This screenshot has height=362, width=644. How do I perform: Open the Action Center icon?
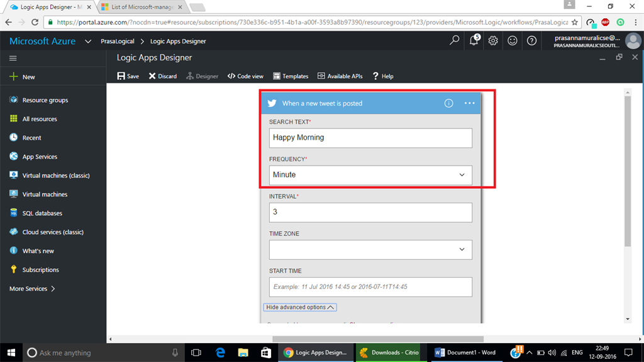[628, 353]
